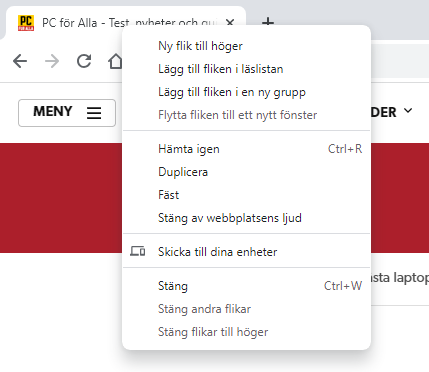Image resolution: width=429 pixels, height=372 pixels.
Task: Click Flytta fliken till ett nytt fönster
Action: click(x=247, y=115)
